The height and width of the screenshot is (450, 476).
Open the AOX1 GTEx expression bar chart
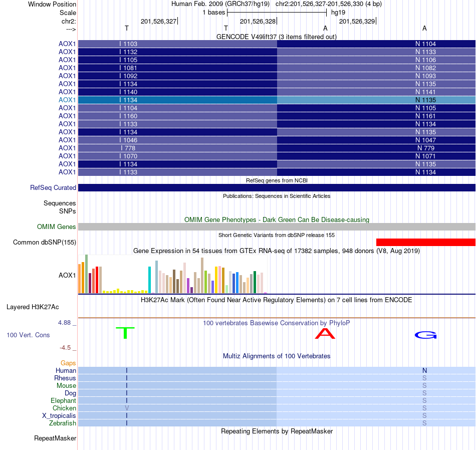coord(173,274)
